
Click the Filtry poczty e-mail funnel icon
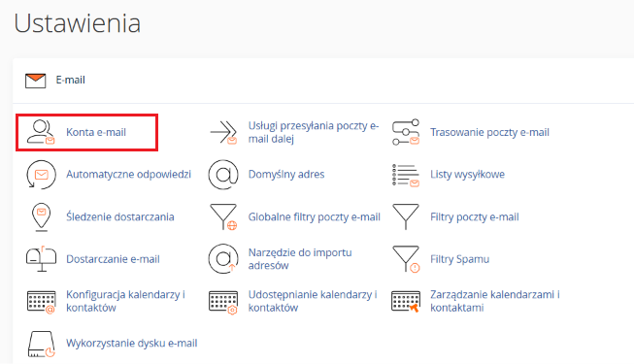[x=406, y=216]
